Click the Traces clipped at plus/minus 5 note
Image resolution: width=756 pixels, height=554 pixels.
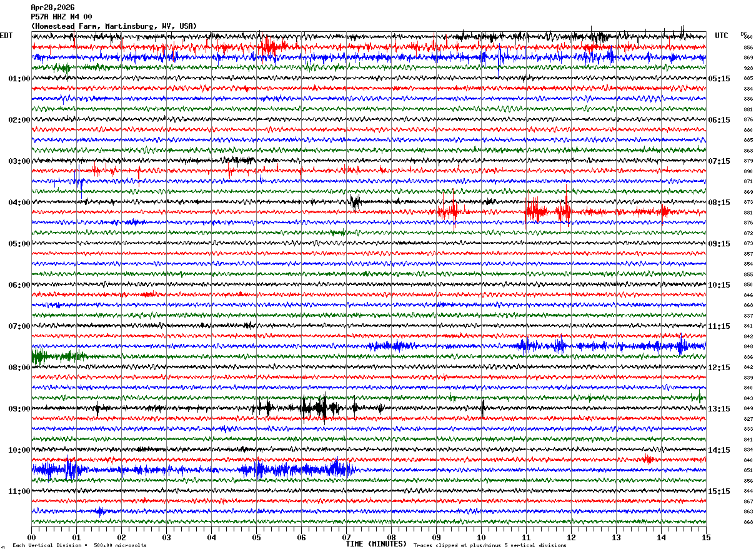(490, 546)
